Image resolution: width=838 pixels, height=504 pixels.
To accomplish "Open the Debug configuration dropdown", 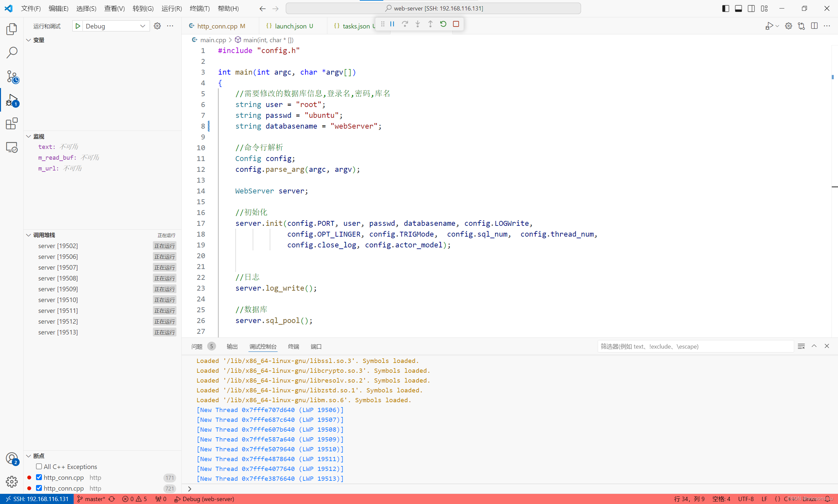I will (x=142, y=26).
